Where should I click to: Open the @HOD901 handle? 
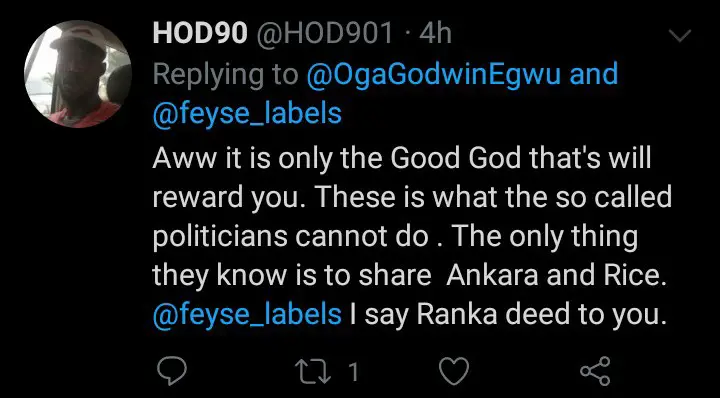(324, 35)
